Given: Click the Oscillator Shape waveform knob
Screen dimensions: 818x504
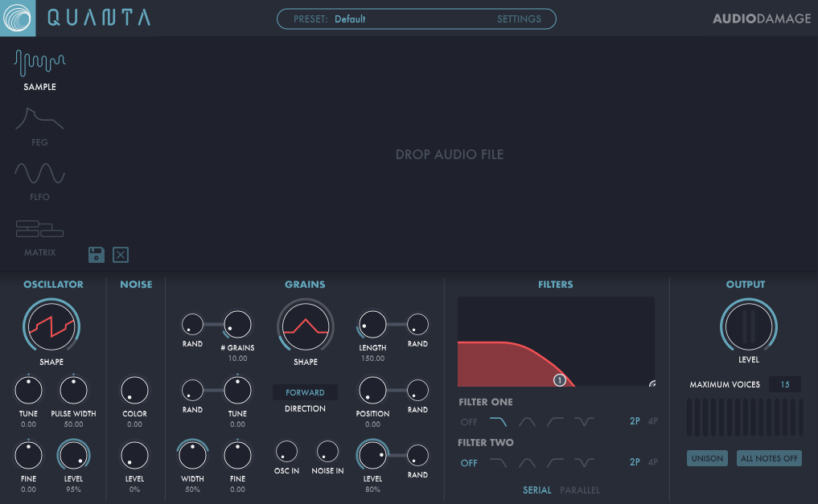Looking at the screenshot, I should tap(51, 327).
